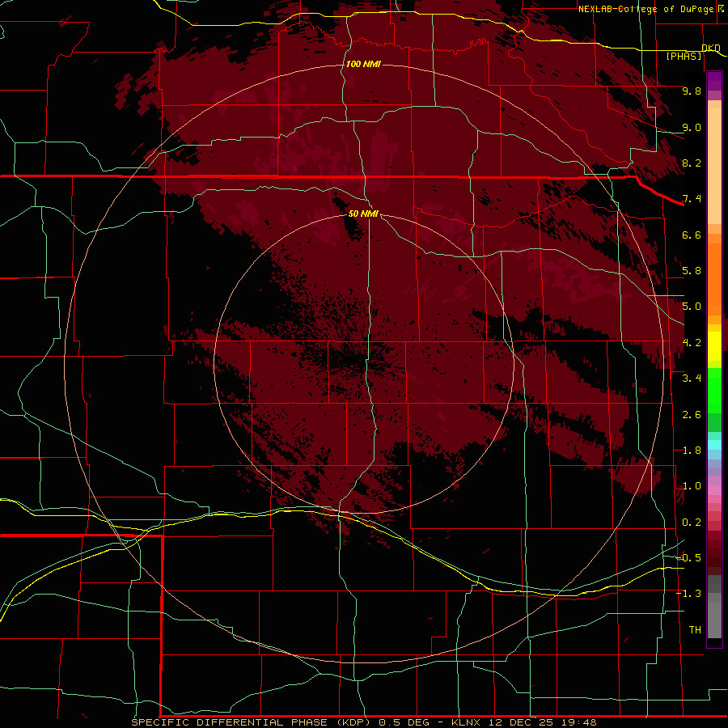
Task: Click the 1.8 scale value
Action: point(692,451)
